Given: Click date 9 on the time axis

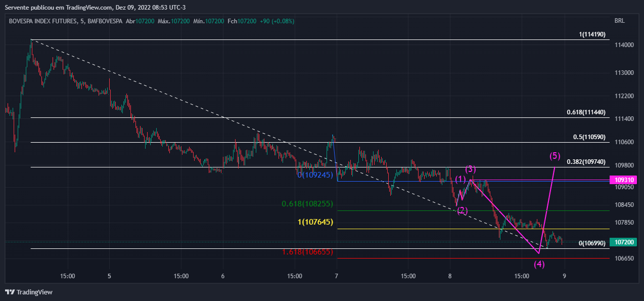Looking at the screenshot, I should click(564, 276).
